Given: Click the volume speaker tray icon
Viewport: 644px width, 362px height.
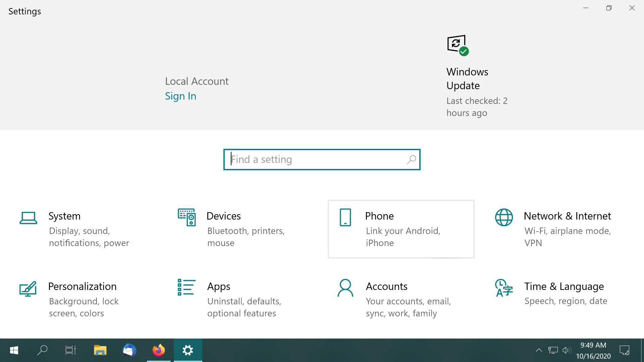Looking at the screenshot, I should [567, 350].
